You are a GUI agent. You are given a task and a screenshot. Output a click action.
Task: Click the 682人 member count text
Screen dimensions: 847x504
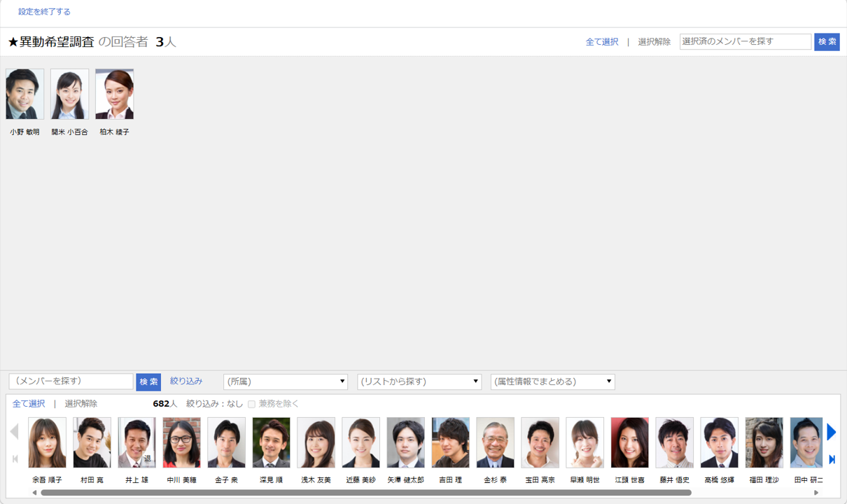pos(165,404)
